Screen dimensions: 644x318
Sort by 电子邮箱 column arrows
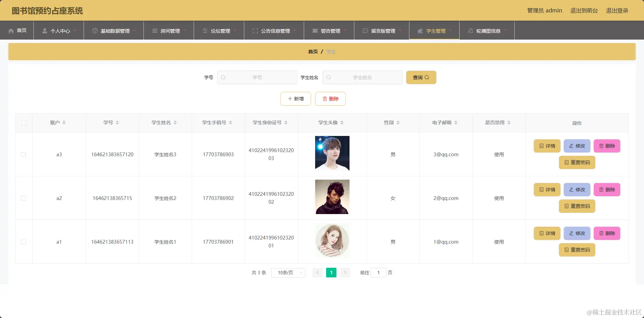click(x=456, y=123)
